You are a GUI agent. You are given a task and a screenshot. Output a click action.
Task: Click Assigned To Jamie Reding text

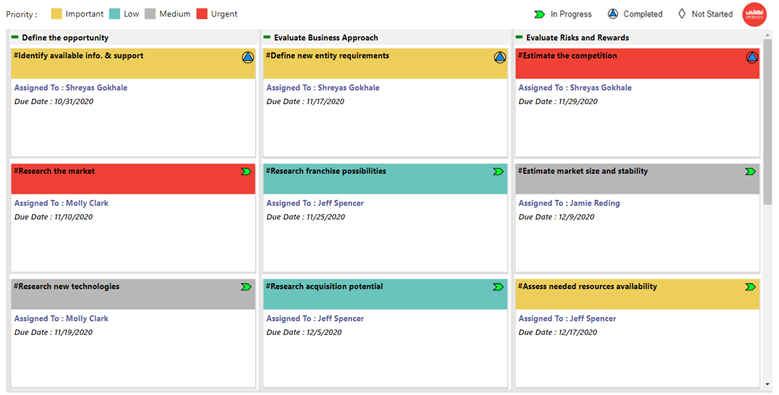(x=569, y=203)
